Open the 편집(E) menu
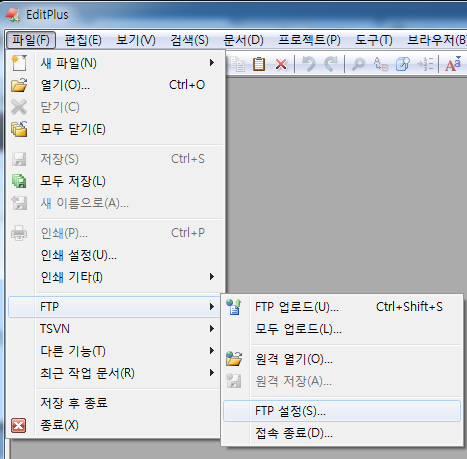The image size is (467, 459). (x=83, y=40)
